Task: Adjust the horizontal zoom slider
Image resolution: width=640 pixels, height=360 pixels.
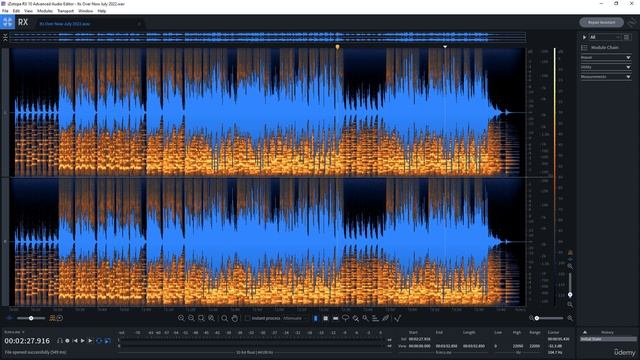Action: pyautogui.click(x=549, y=318)
